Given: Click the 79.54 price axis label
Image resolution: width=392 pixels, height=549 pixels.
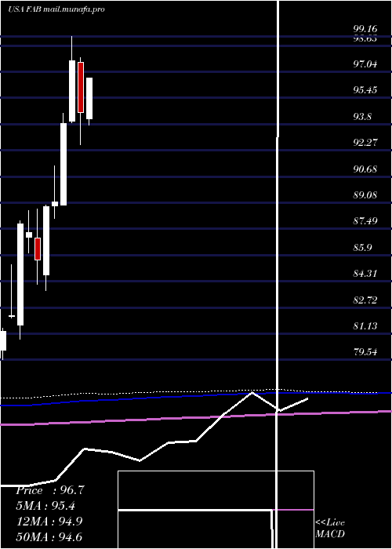Looking at the screenshot, I should coord(365,352).
